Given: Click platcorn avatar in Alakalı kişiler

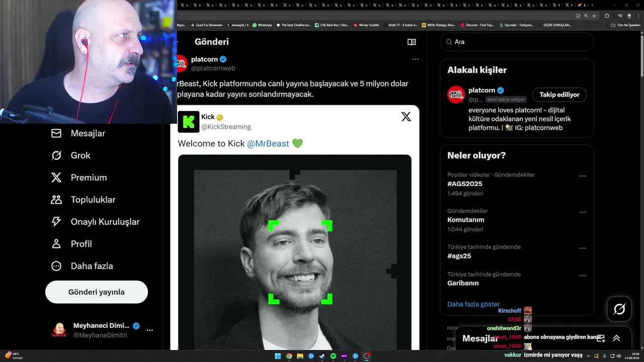Looking at the screenshot, I should pyautogui.click(x=456, y=95).
